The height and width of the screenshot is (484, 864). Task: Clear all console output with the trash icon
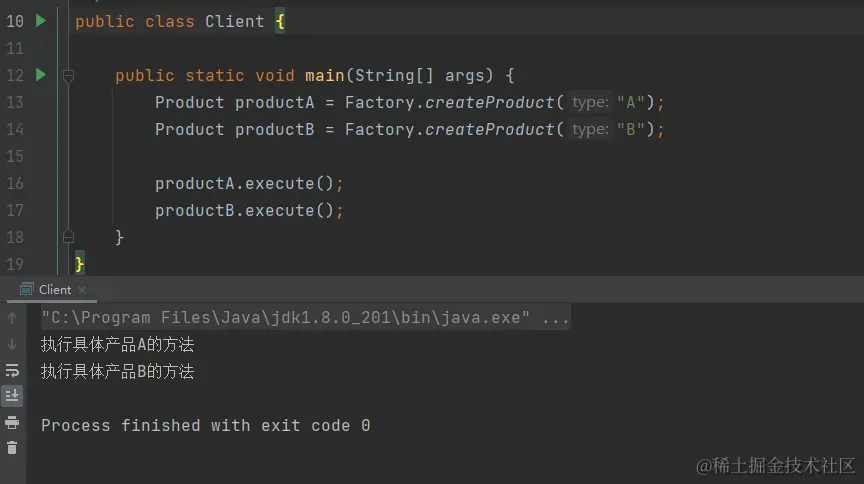(x=12, y=447)
